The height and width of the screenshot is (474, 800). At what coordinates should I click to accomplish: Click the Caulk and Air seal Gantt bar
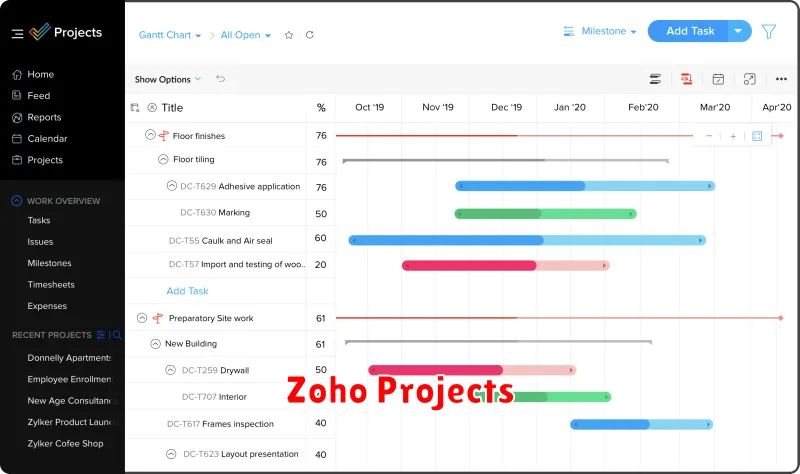527,240
